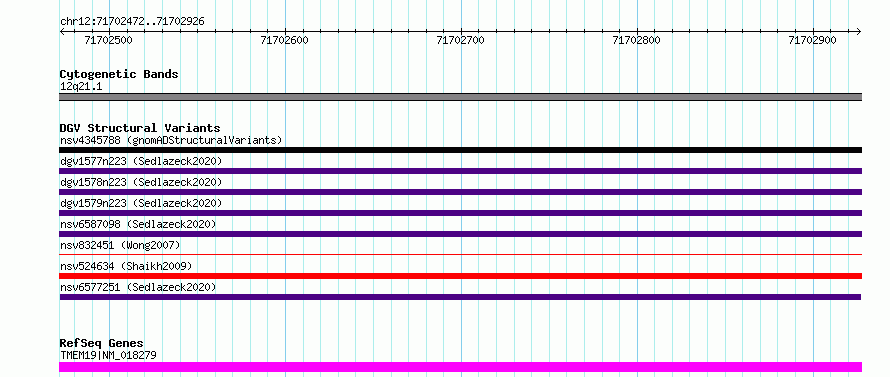Open variant dgv1578n223 (Sedlazeck2020) label
The height and width of the screenshot is (377, 890).
pos(141,182)
